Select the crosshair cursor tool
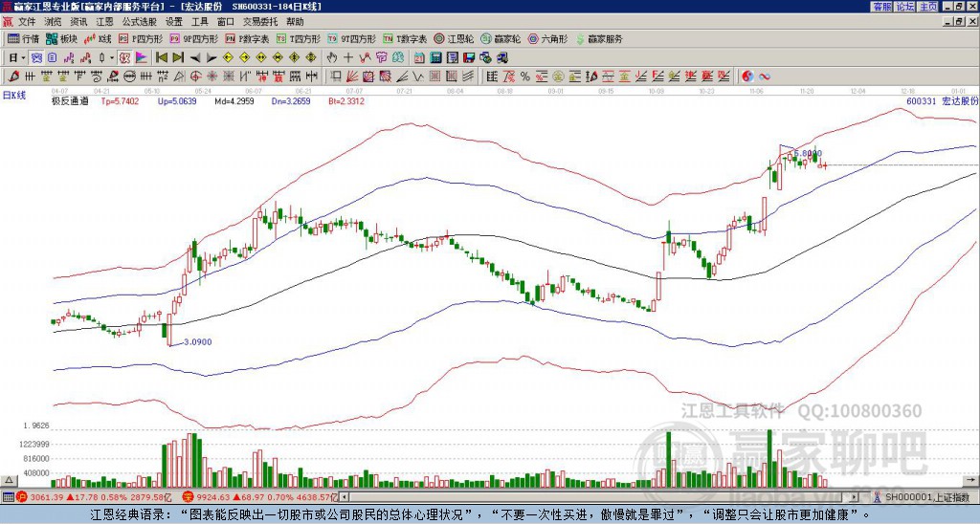 click(348, 58)
